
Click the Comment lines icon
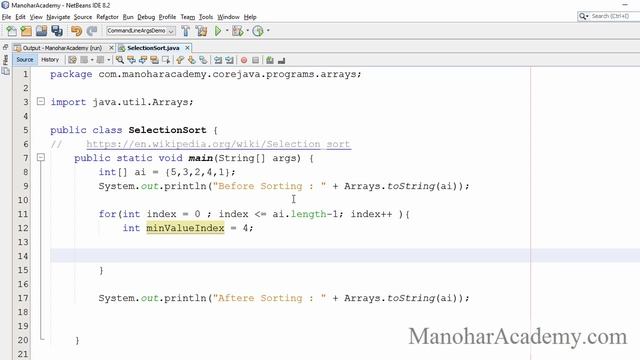click(x=270, y=60)
